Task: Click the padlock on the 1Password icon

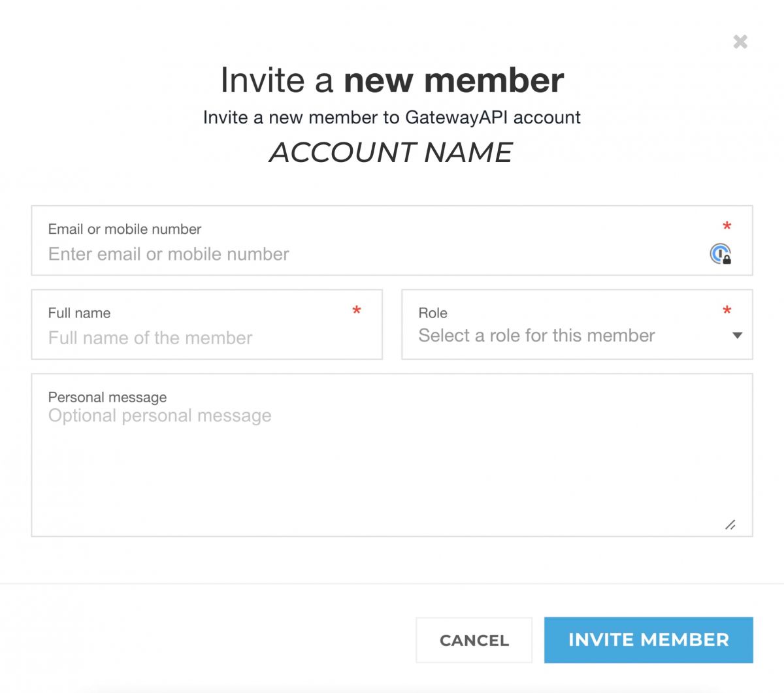Action: pos(728,259)
